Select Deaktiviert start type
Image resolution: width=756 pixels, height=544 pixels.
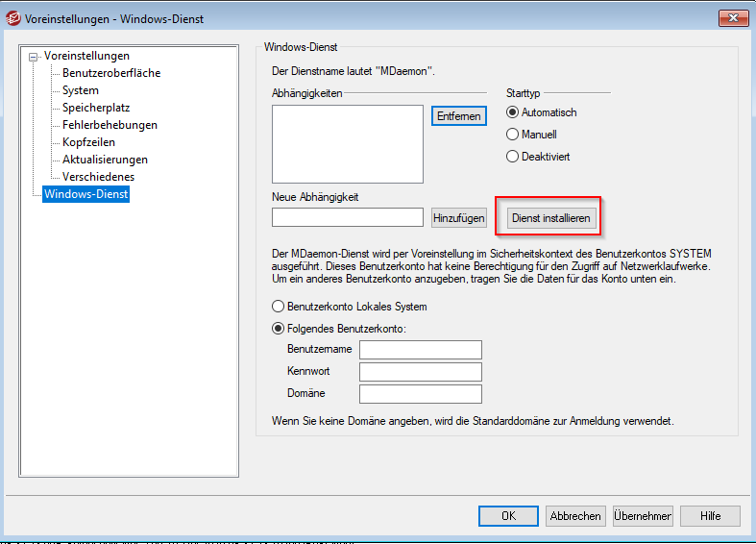point(513,156)
